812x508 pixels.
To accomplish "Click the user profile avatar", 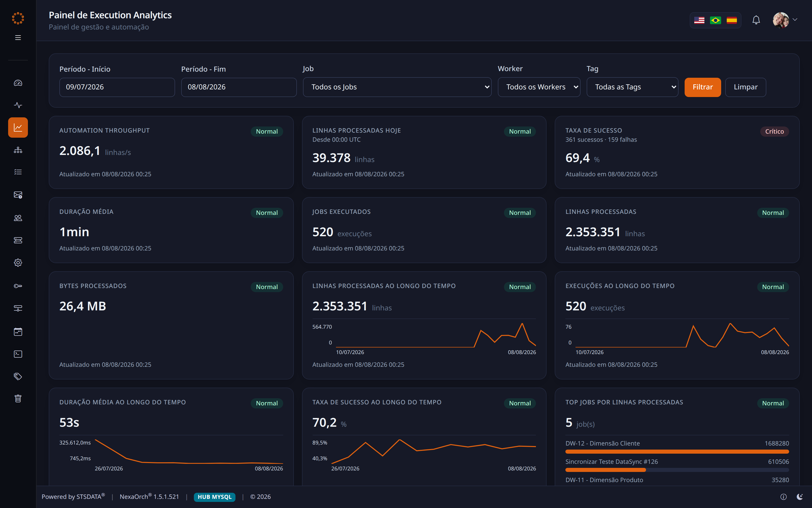I will click(x=781, y=20).
